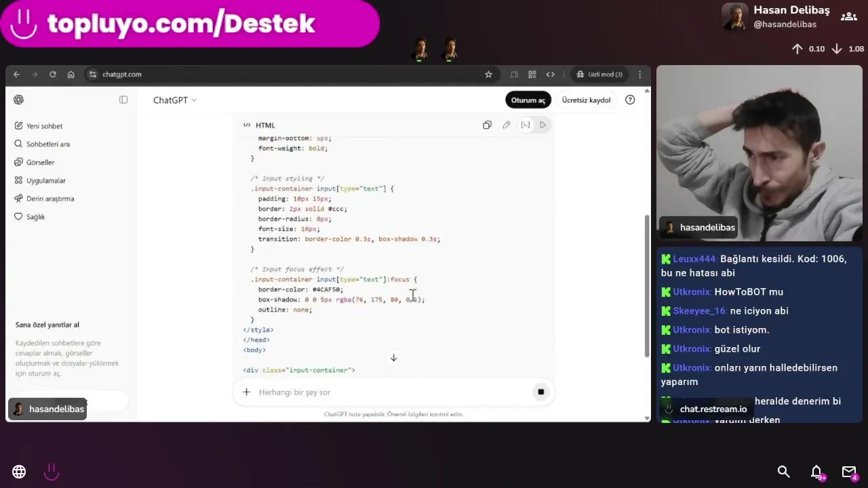Click the page vertical scrollbar thumb
This screenshot has height=488, width=868.
tap(646, 286)
